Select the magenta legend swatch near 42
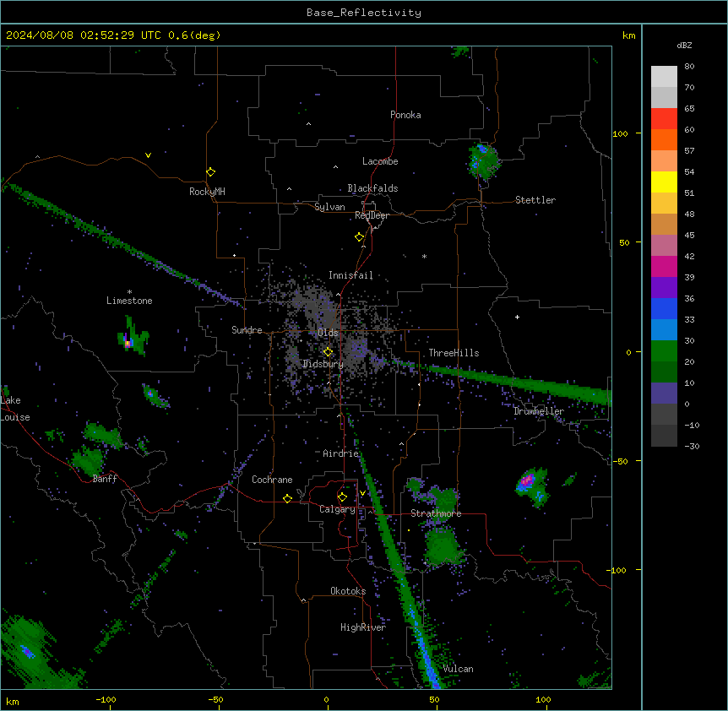 tap(664, 266)
